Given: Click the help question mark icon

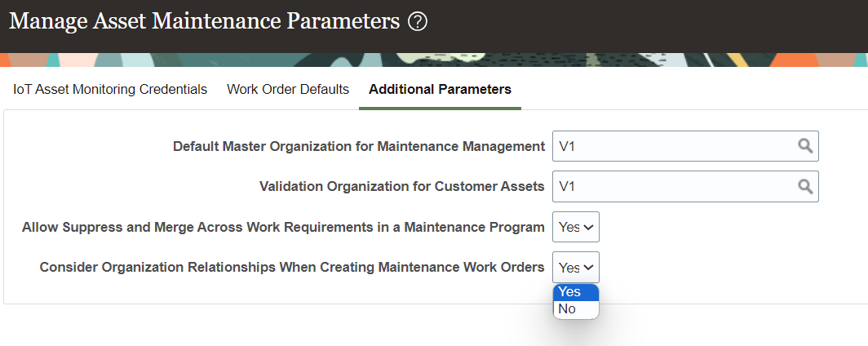Looking at the screenshot, I should click(418, 22).
